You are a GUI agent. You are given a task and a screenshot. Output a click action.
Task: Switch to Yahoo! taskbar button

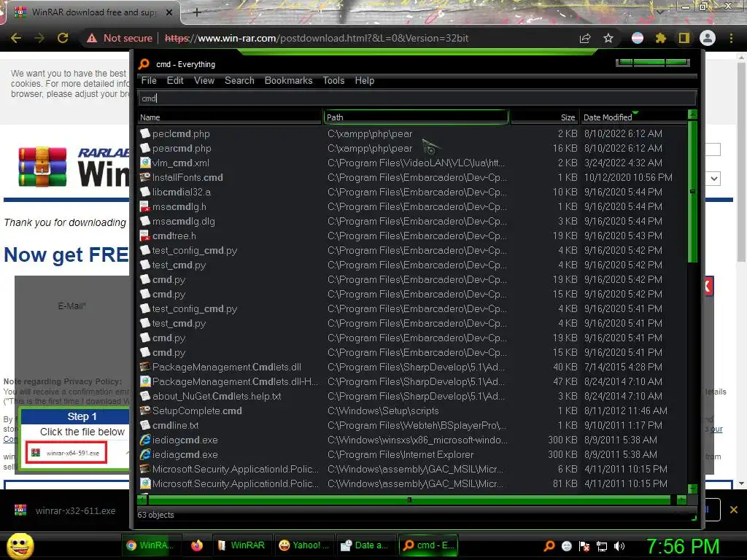pyautogui.click(x=303, y=545)
